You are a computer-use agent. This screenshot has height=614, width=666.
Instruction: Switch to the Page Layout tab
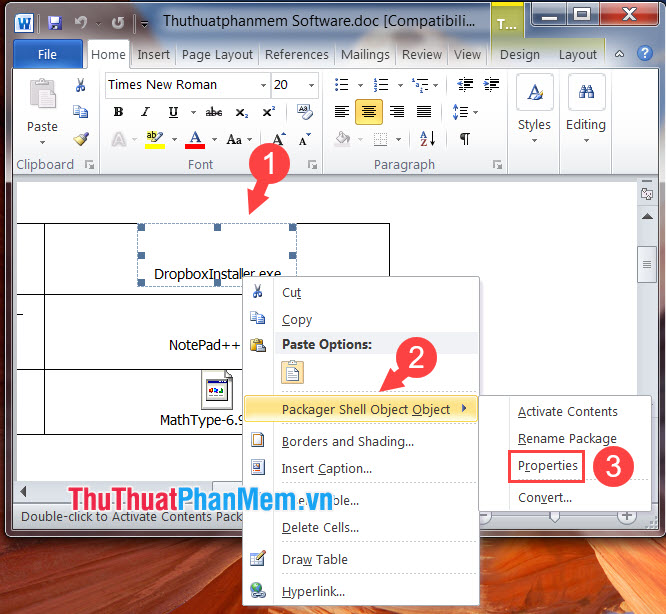[x=217, y=54]
